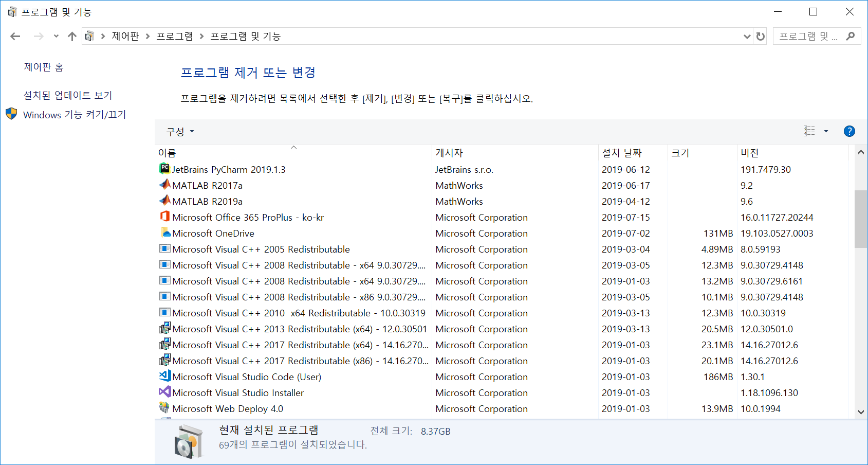Click the 186MB size cell
Screen dimensions: 868x465
coord(718,377)
